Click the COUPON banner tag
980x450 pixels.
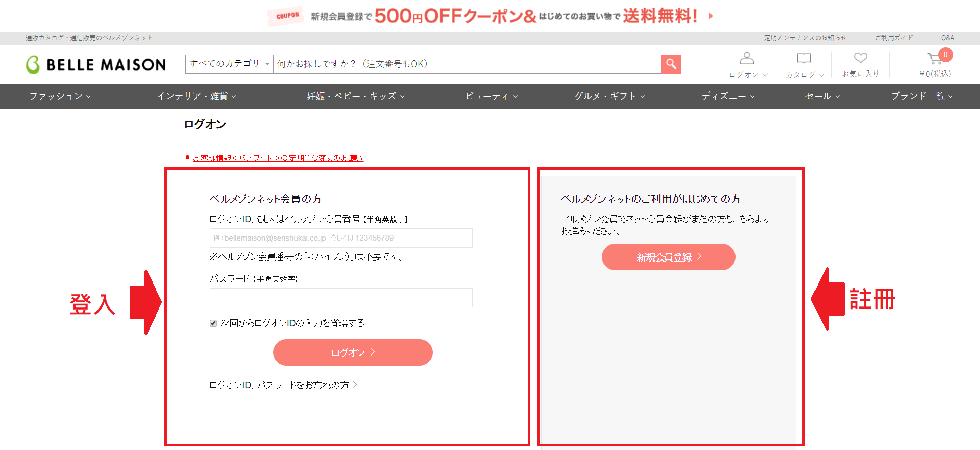pos(287,16)
